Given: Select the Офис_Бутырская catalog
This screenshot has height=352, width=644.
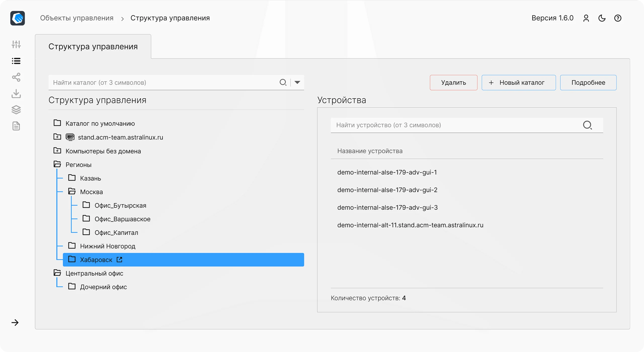Looking at the screenshot, I should tap(120, 205).
